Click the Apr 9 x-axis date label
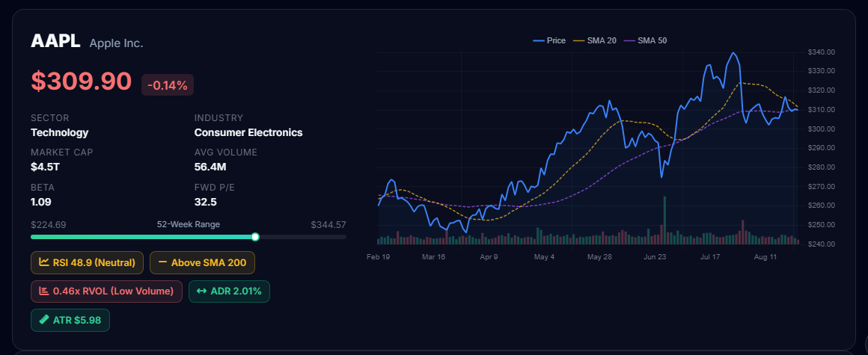 pos(489,257)
